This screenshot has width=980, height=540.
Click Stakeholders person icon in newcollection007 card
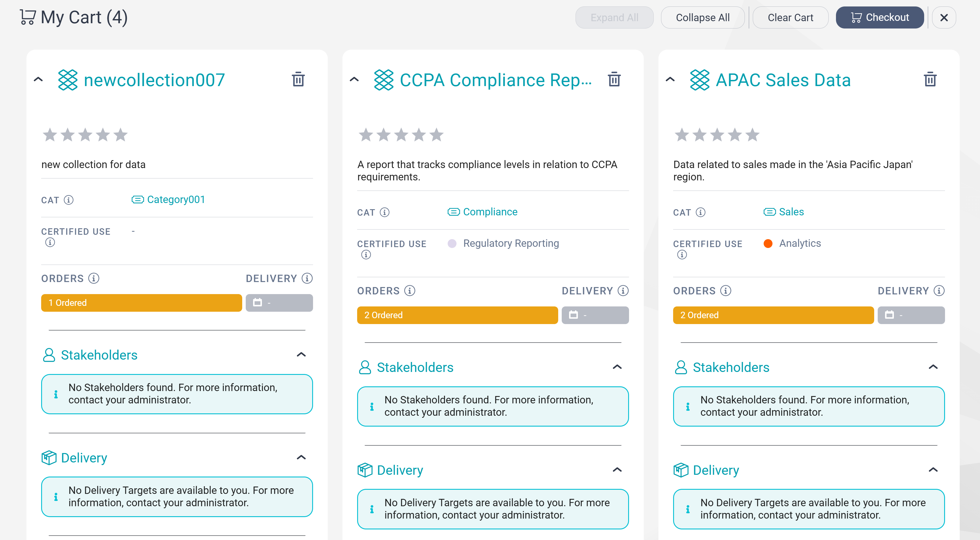pos(49,355)
